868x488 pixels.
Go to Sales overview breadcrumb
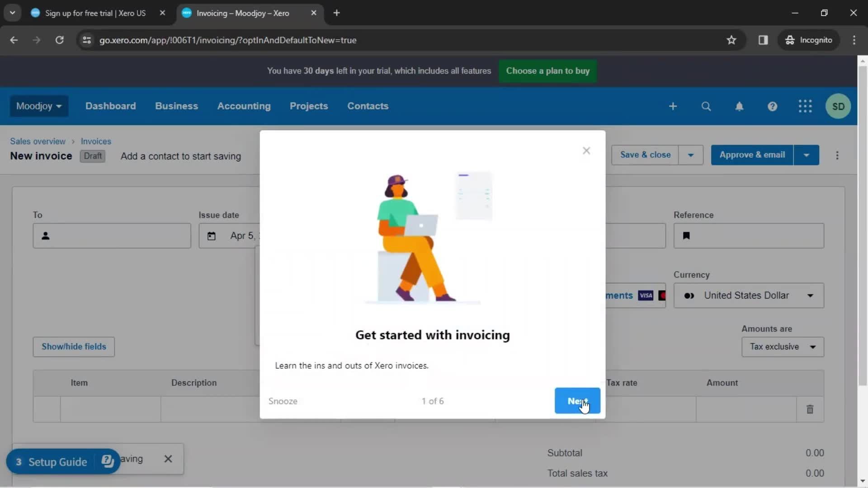click(x=38, y=141)
